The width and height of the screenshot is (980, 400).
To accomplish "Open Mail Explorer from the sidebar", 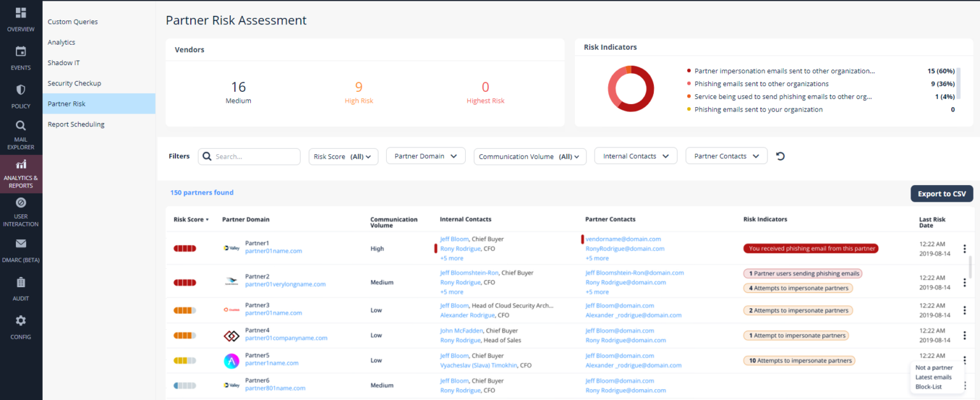I will [x=20, y=130].
